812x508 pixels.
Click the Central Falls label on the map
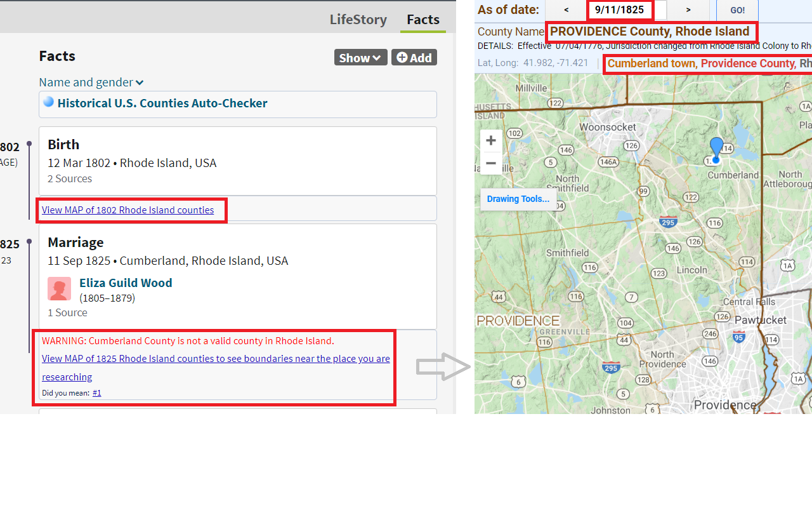click(749, 302)
